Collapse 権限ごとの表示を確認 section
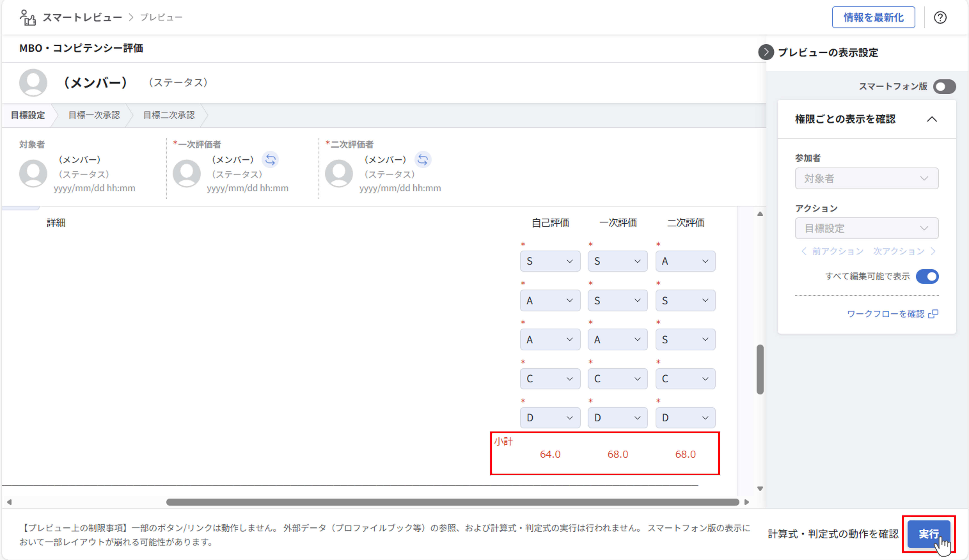 932,119
